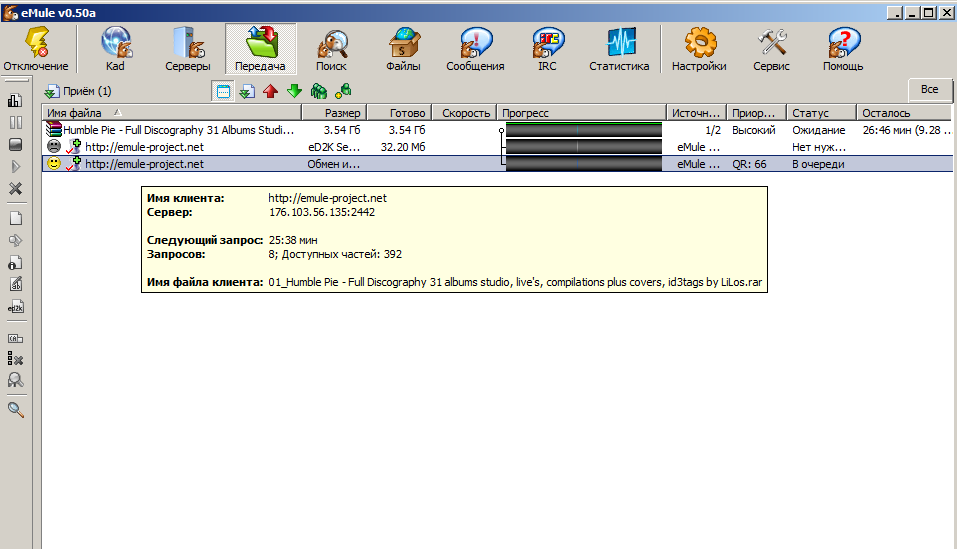Viewport: 957px width, 549px height.
Task: Show downloads only view button
Action: point(247,92)
